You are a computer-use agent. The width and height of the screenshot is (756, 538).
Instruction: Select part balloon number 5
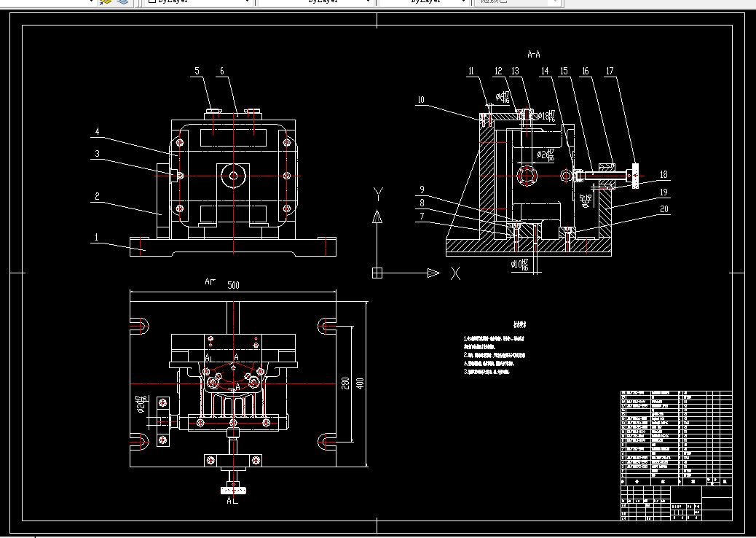197,71
